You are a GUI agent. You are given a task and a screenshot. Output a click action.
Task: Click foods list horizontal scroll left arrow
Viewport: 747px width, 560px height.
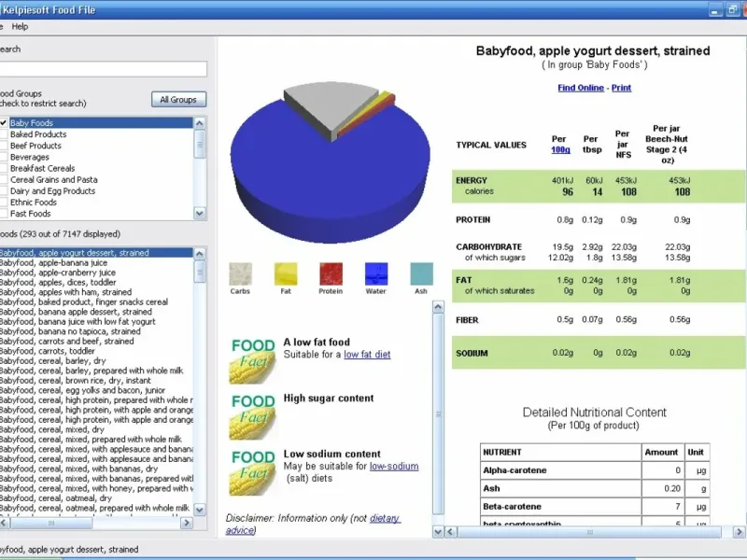pos(4,523)
